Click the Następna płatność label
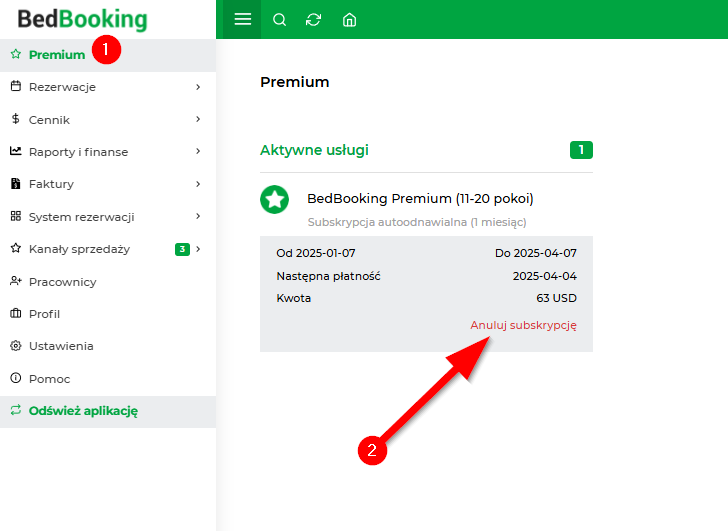 coord(328,276)
